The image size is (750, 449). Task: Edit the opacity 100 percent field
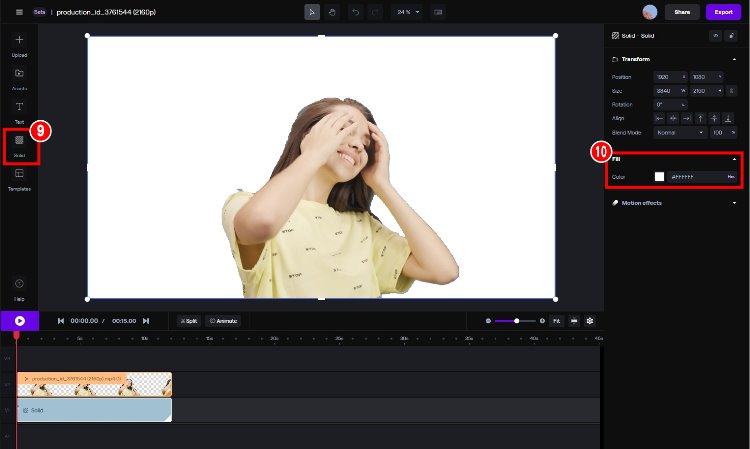pos(723,132)
